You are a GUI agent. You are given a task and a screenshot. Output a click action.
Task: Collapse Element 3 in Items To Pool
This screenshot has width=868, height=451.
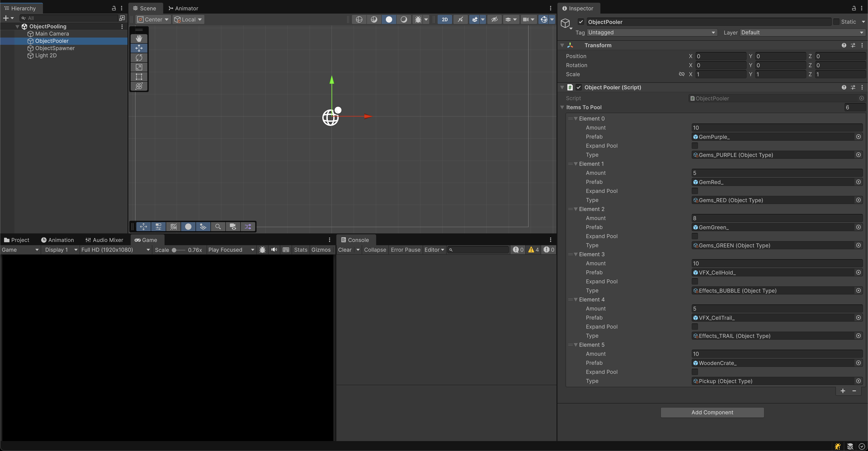point(576,254)
